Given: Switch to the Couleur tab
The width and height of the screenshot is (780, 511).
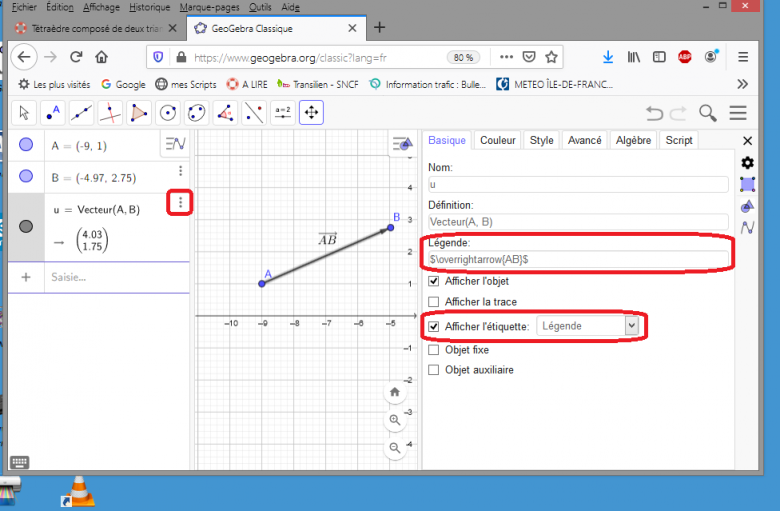Looking at the screenshot, I should click(497, 141).
